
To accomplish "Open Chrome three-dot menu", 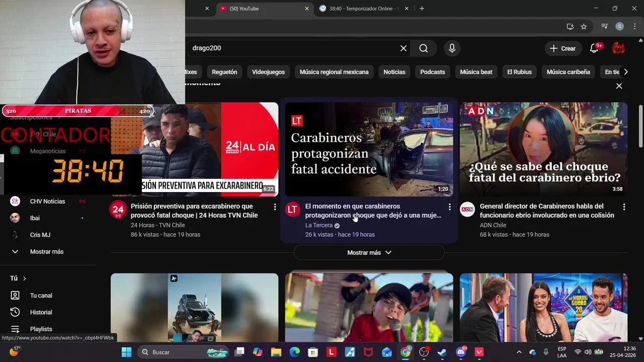I will click(x=634, y=27).
